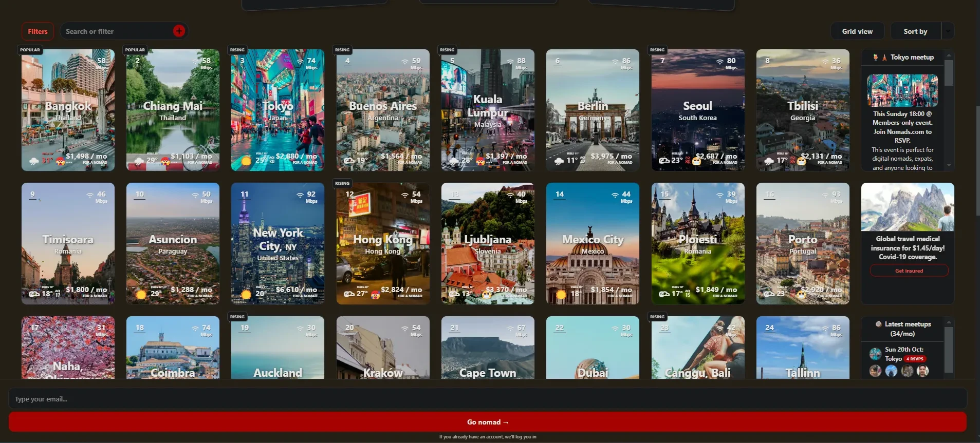This screenshot has height=443, width=980.
Task: Toggle the Filters button
Action: click(x=38, y=31)
